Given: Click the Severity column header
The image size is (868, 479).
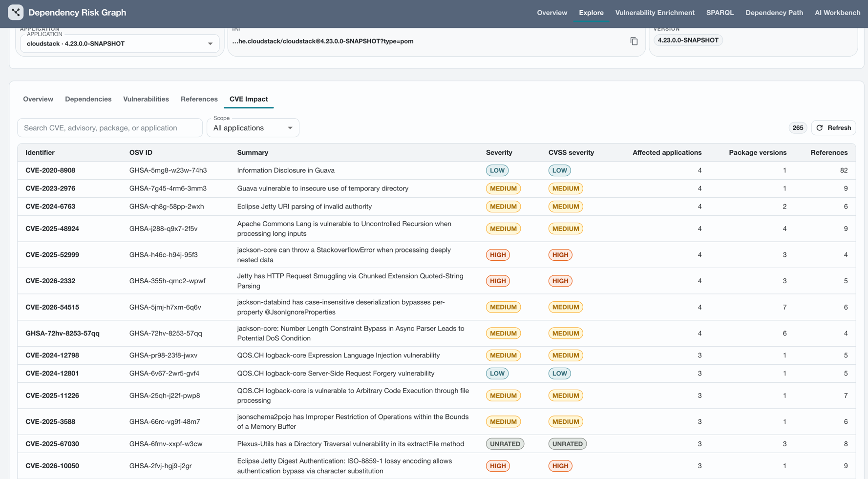Looking at the screenshot, I should (x=499, y=152).
